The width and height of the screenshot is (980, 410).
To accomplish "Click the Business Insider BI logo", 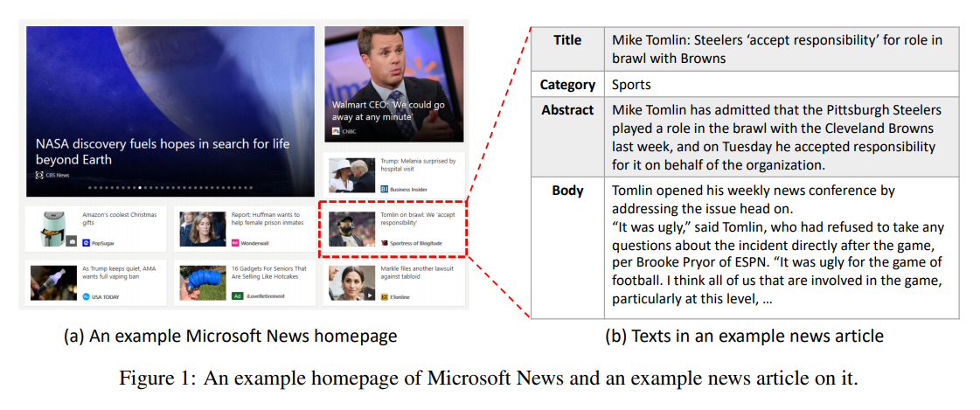I will pyautogui.click(x=385, y=189).
